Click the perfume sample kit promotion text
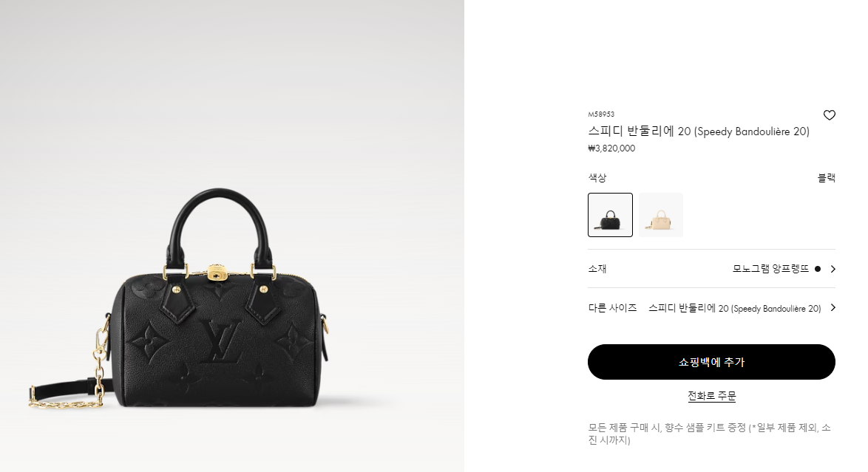The width and height of the screenshot is (868, 472). pos(709,434)
